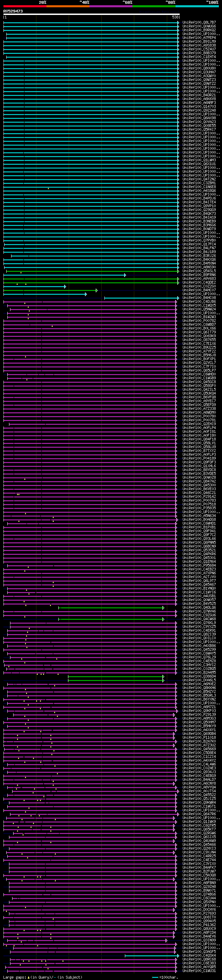The height and width of the screenshot is (980, 222).
Task: Open the UniRef100_P27693 entry
Action: (199, 914)
